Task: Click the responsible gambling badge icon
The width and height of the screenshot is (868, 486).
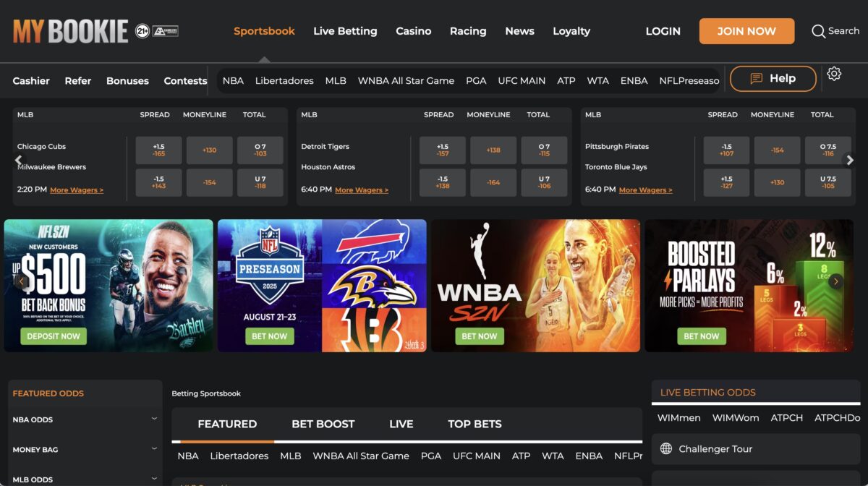Action: (x=165, y=31)
